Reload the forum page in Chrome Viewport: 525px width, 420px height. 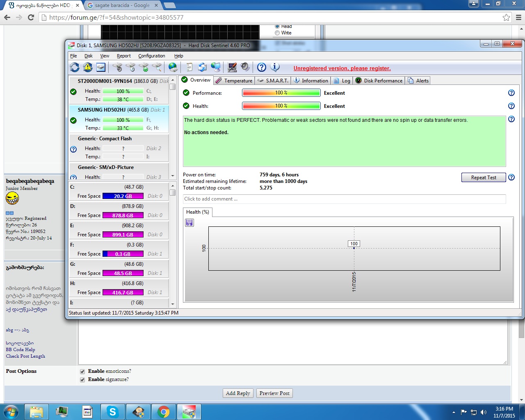point(31,17)
